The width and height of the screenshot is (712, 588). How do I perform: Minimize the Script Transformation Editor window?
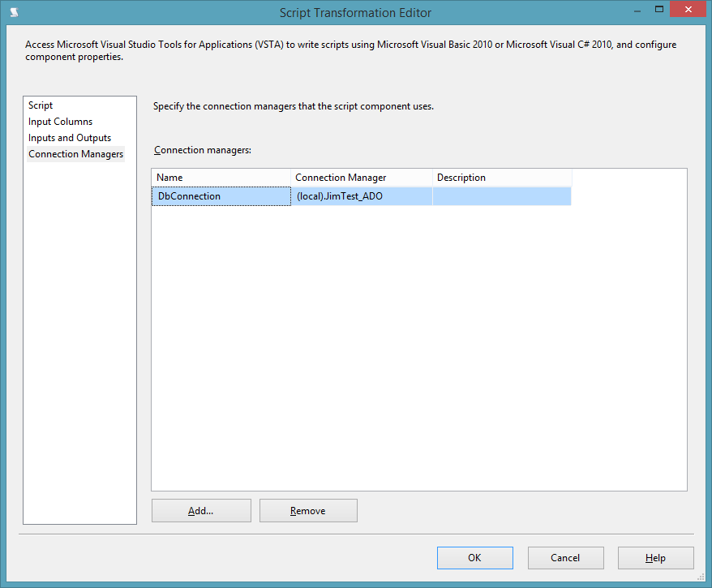pyautogui.click(x=637, y=9)
